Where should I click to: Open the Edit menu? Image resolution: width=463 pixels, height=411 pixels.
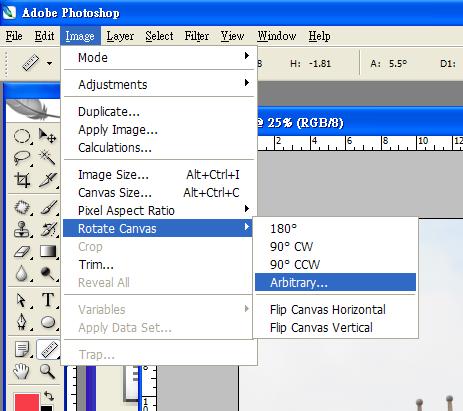[x=44, y=36]
